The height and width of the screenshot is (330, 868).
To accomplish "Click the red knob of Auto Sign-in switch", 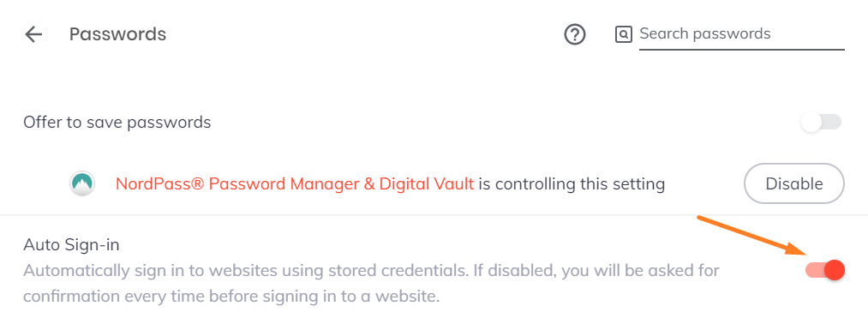I will coord(835,270).
